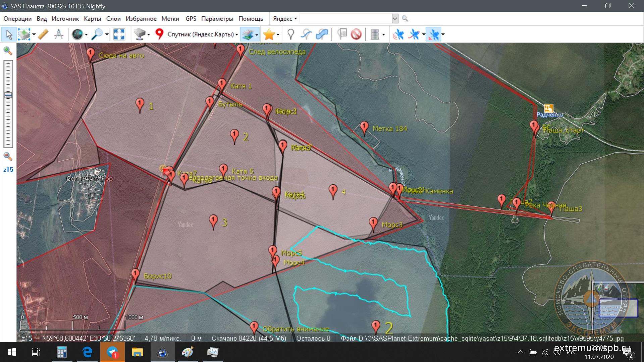The width and height of the screenshot is (644, 362).
Task: Open the Параметры menu
Action: pyautogui.click(x=217, y=19)
